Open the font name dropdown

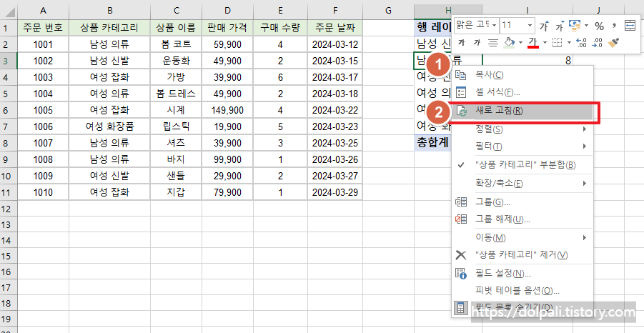[x=494, y=26]
